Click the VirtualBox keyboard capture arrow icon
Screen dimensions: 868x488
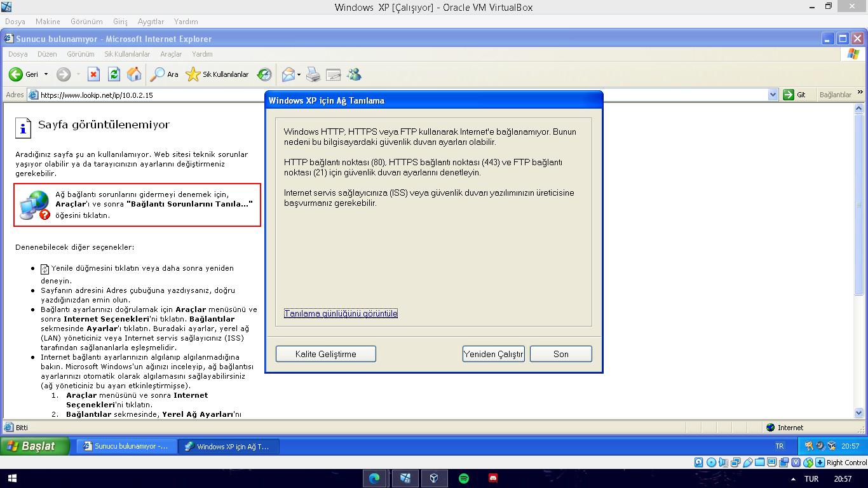tap(820, 463)
